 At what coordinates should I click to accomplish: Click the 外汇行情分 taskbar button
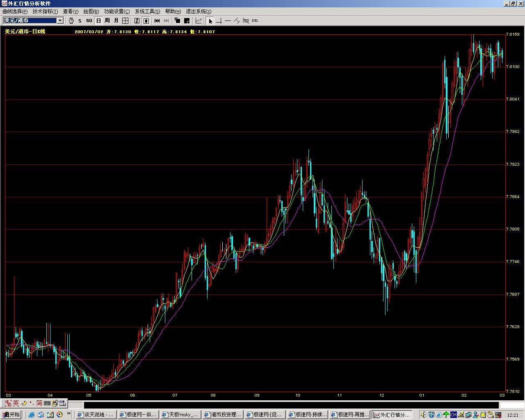tap(393, 415)
